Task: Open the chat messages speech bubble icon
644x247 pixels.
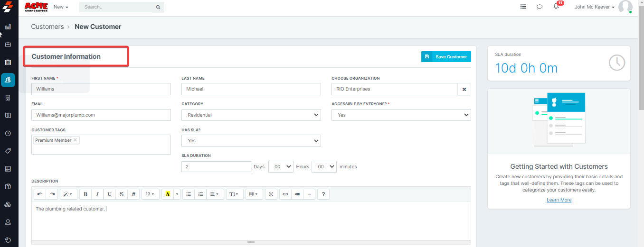Action: pos(540,7)
